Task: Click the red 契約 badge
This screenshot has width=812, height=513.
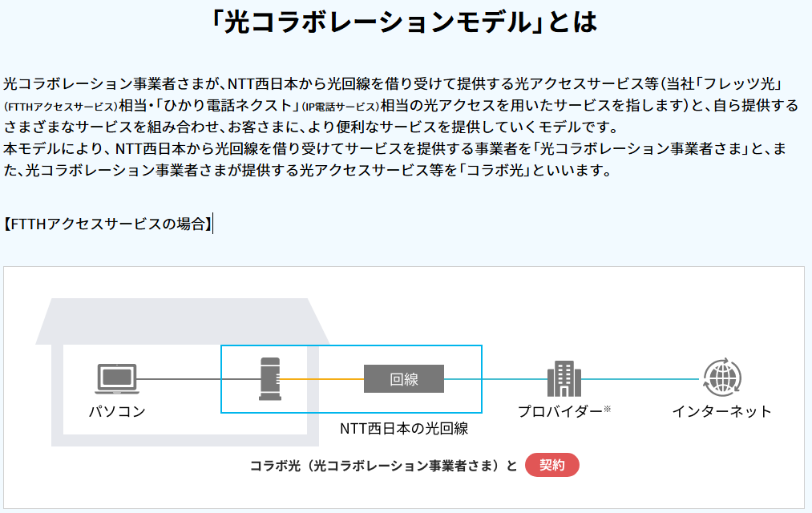Action: (552, 465)
